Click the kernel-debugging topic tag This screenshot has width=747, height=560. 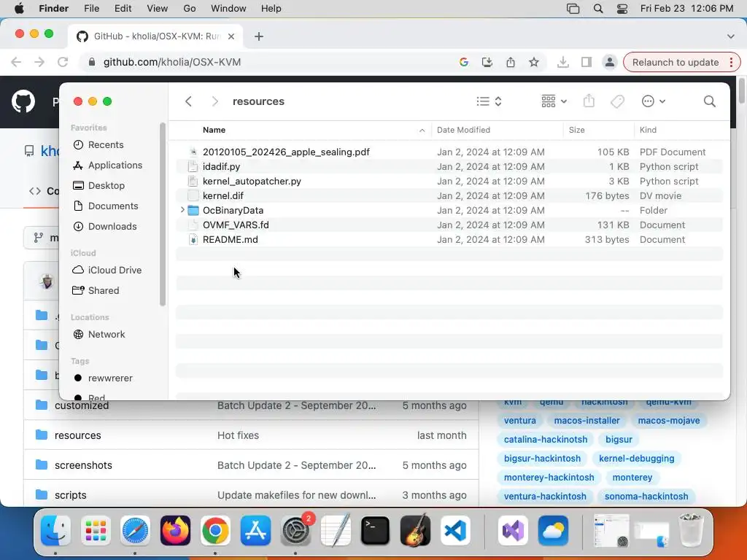(636, 459)
